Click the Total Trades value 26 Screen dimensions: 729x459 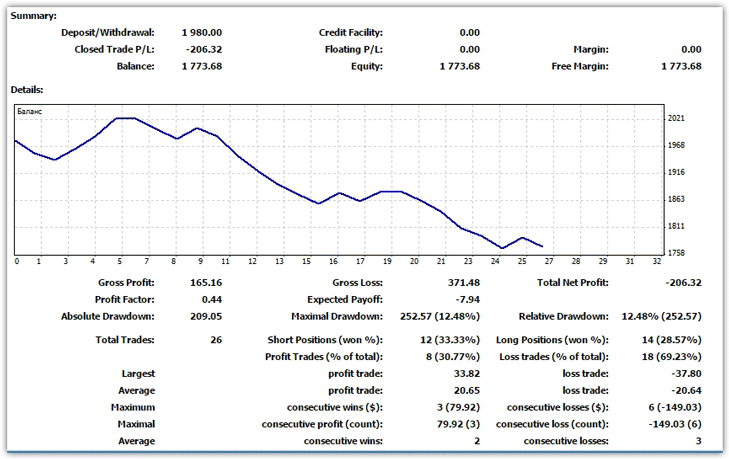(215, 340)
